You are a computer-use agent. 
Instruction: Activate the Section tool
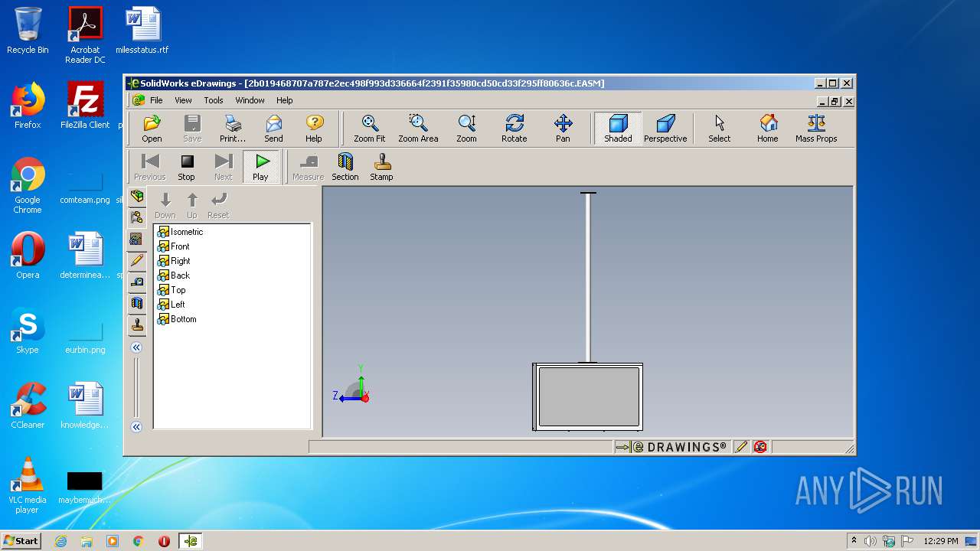click(x=345, y=167)
